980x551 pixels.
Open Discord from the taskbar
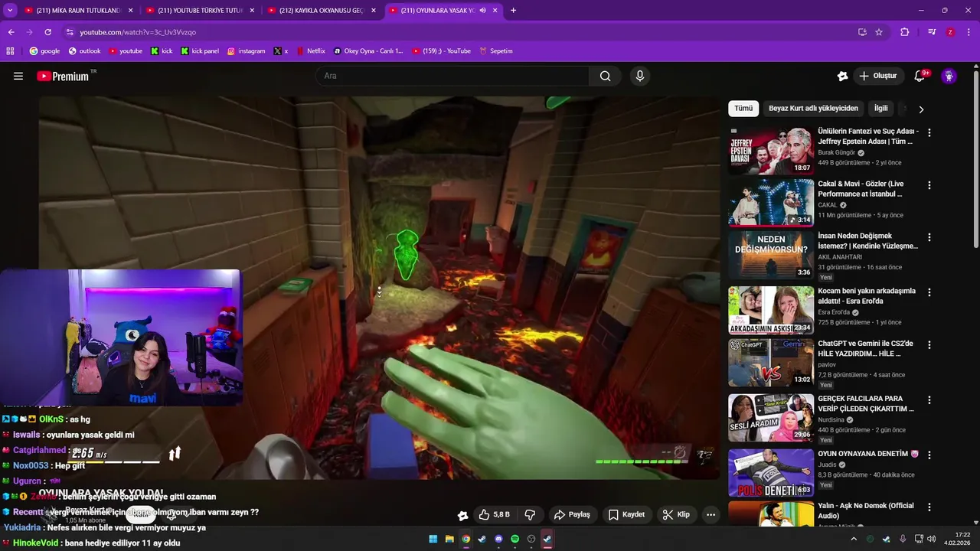coord(498,539)
